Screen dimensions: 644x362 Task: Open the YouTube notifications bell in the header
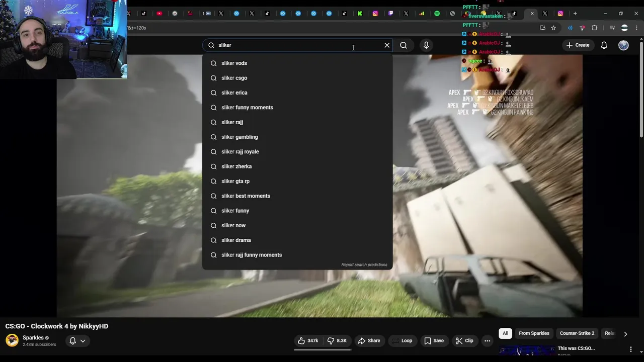pos(604,45)
